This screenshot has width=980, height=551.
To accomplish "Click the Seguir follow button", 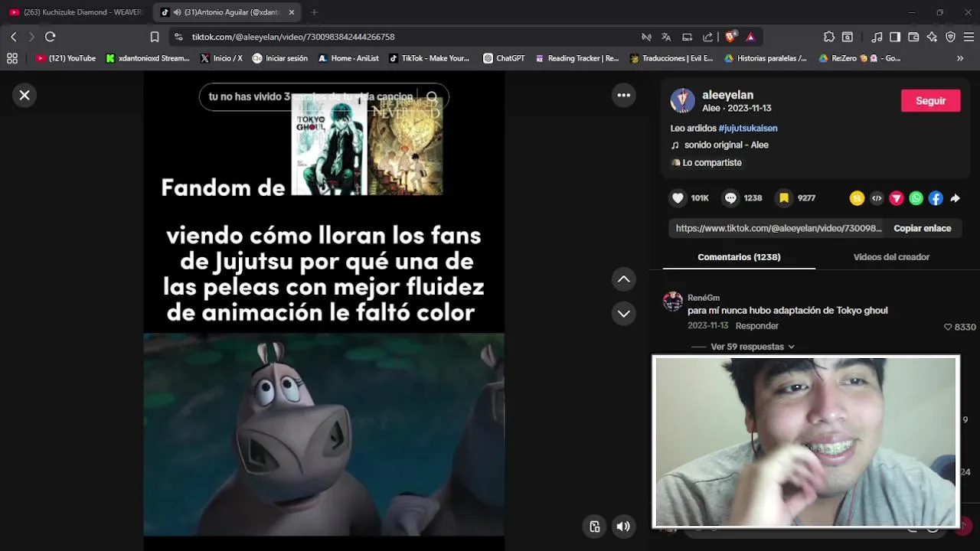I will [930, 101].
